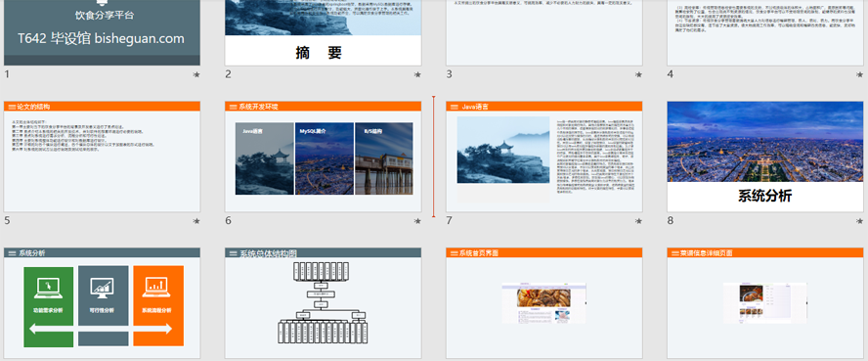
Task: Select slide 6 thumbnail 系统开发环境
Action: tap(324, 157)
